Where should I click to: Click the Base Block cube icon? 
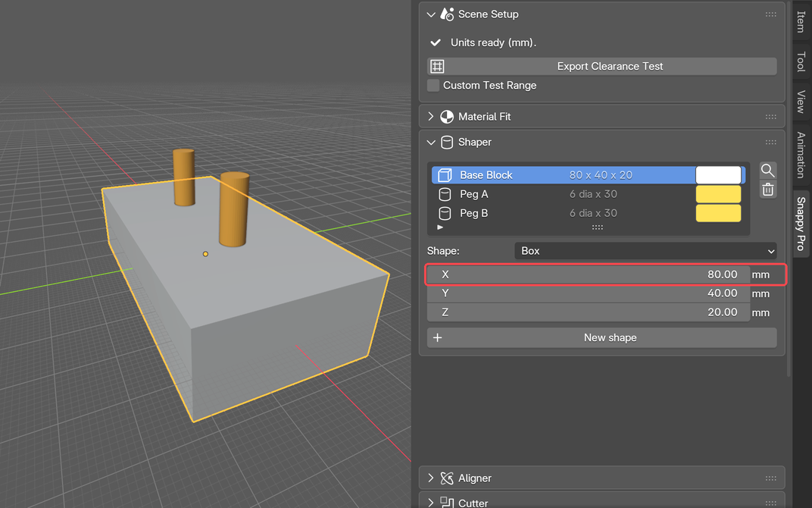coord(445,175)
